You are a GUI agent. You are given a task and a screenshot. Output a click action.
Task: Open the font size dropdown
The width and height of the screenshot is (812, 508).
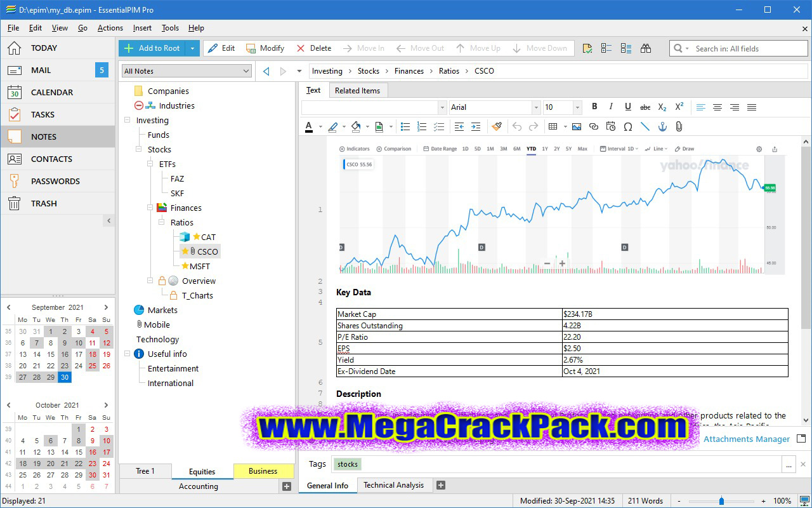(x=577, y=107)
